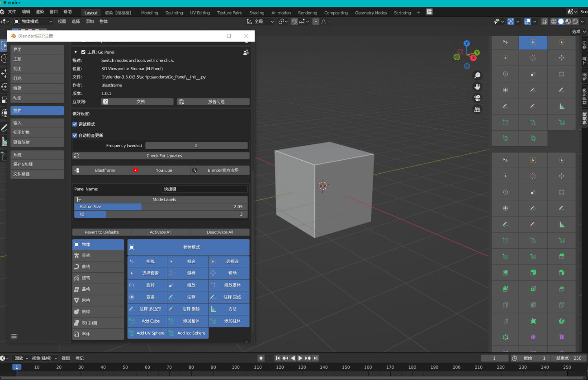Viewport: 588px width, 380px height.
Task: Toggle the 调试模式 checkbox
Action: pos(75,124)
